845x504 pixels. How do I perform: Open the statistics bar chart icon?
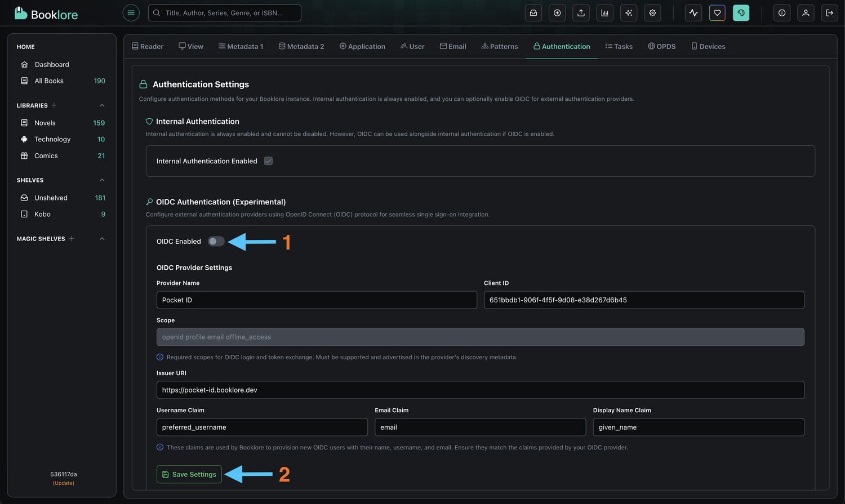click(604, 12)
